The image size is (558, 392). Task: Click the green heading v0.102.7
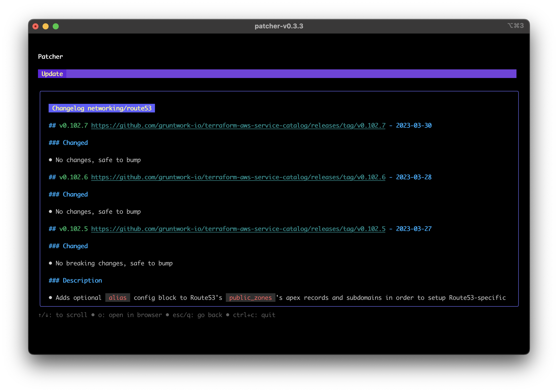(73, 125)
